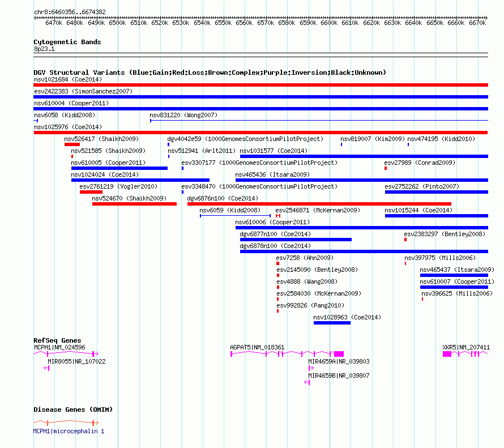Select the nsv526417 red loss bar
Viewport: 504px width, 448px height.
72,144
